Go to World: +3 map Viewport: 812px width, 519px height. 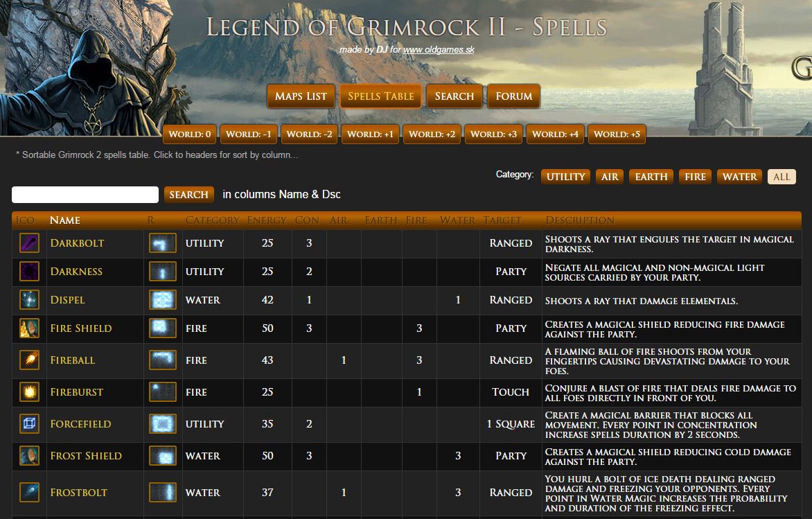coord(493,134)
